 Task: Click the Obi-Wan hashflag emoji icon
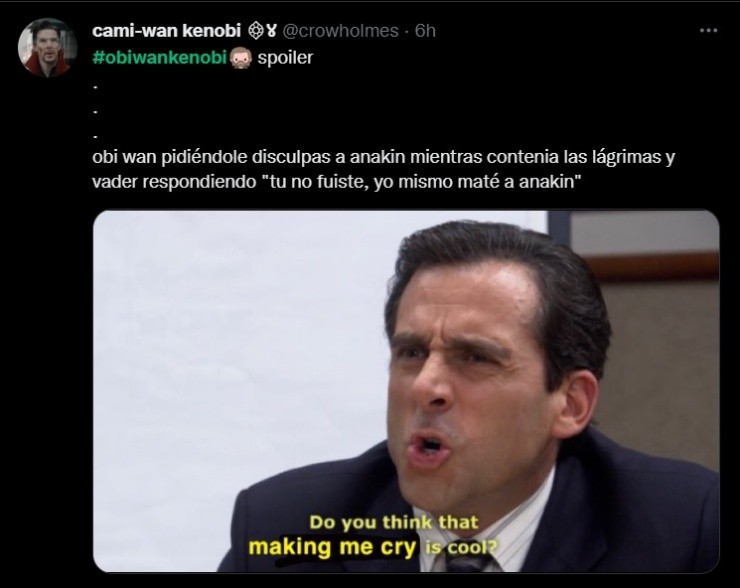click(241, 58)
